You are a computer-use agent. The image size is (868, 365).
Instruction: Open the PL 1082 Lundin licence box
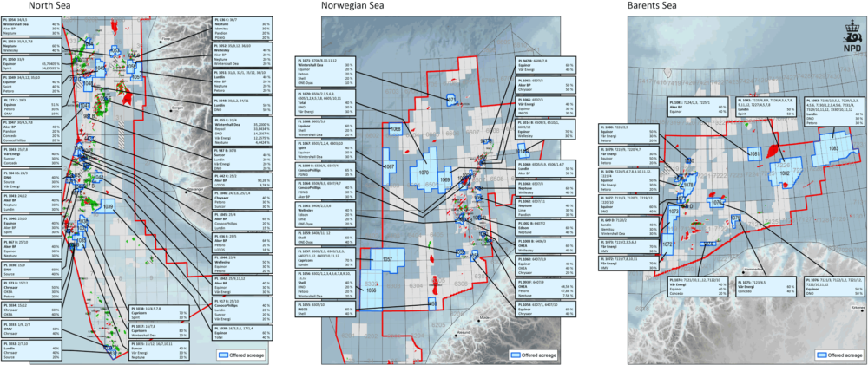766,108
